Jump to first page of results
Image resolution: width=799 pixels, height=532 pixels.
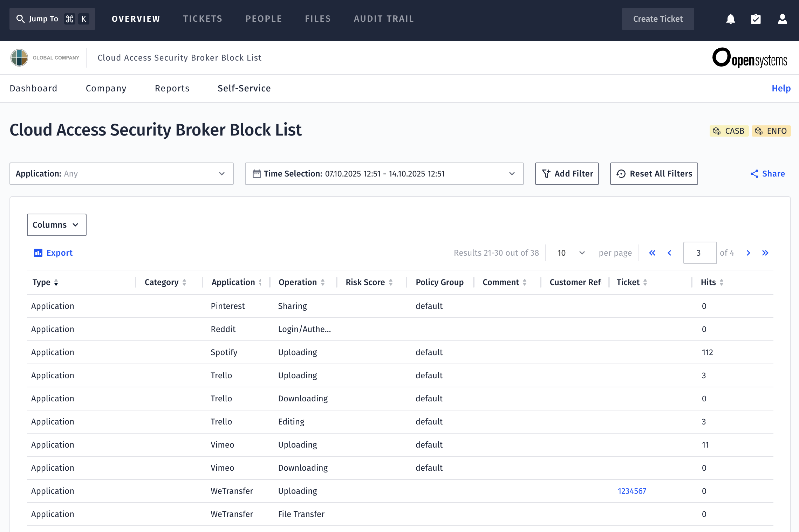coord(652,253)
